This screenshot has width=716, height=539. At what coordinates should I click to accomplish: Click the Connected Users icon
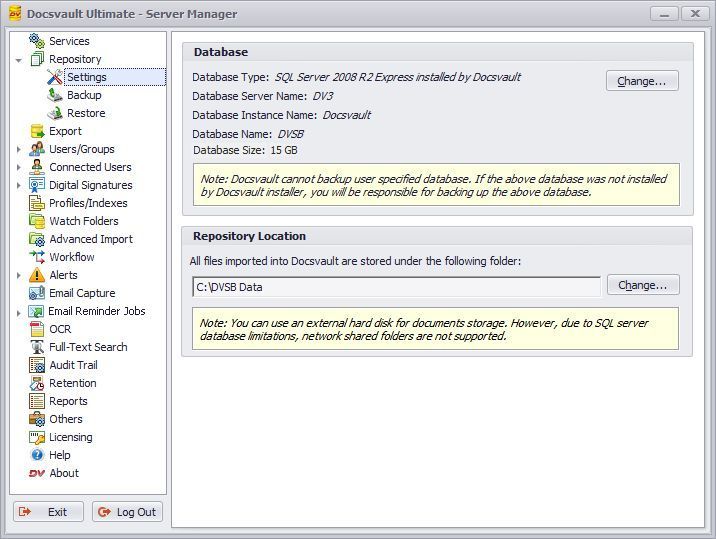[x=37, y=167]
